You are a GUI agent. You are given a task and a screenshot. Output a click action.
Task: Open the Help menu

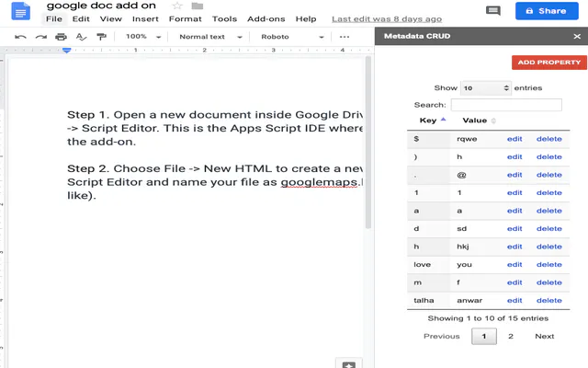point(306,18)
